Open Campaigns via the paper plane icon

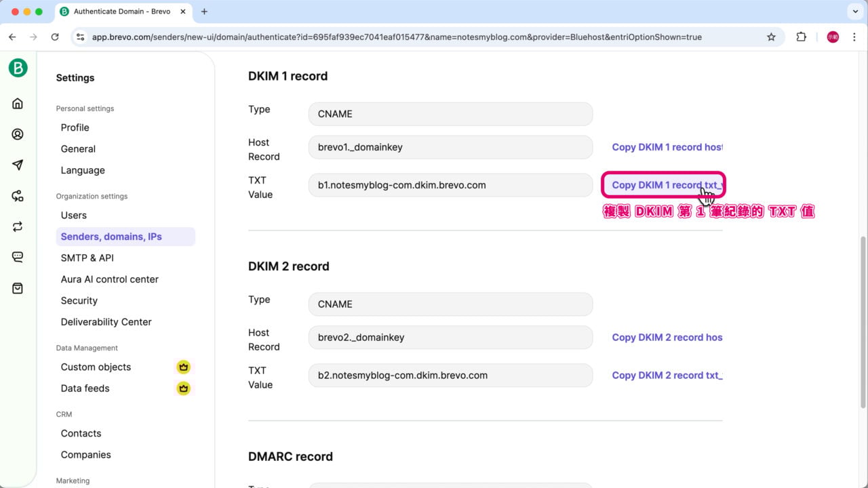click(18, 165)
